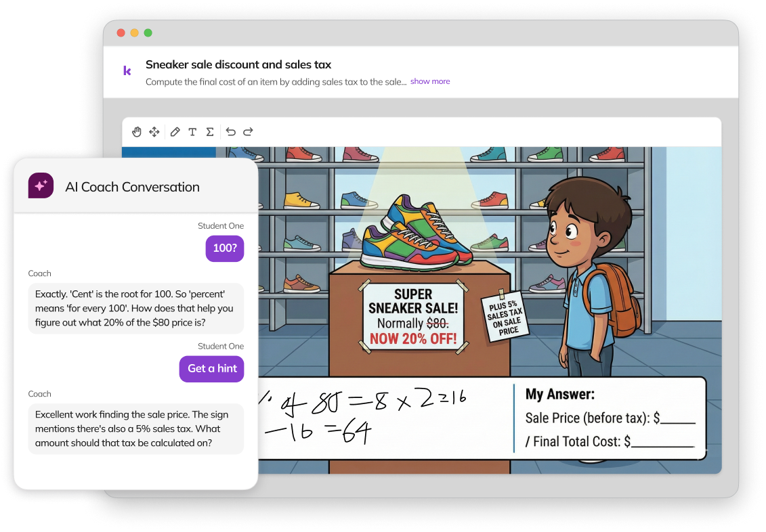Click the coach message about 'Cent' root
The width and height of the screenshot is (766, 532).
(136, 309)
